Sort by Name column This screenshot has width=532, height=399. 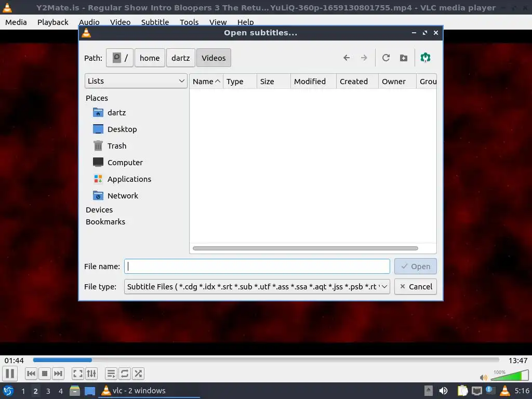click(x=206, y=82)
